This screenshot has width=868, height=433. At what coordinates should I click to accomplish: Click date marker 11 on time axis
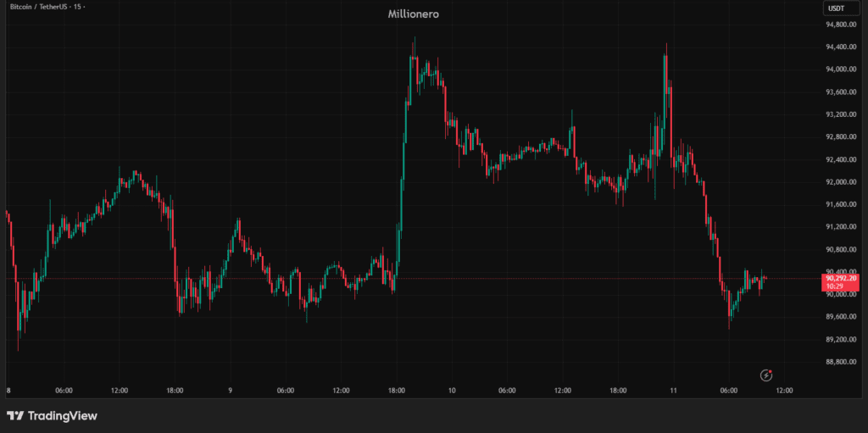click(674, 391)
